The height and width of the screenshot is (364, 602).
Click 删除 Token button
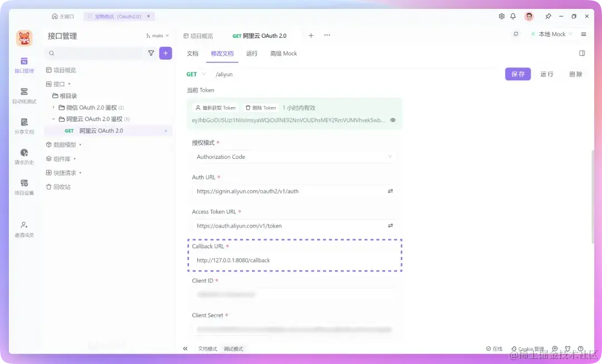click(261, 108)
